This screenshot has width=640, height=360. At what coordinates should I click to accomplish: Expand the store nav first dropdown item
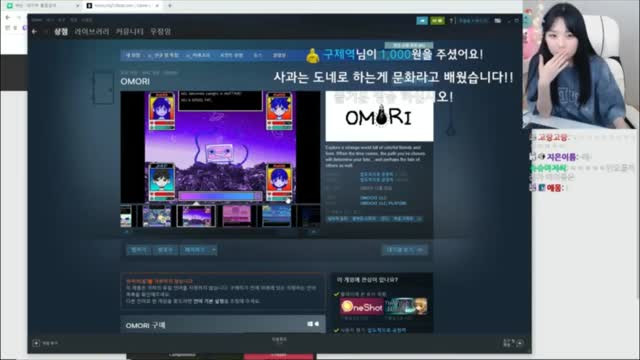click(x=133, y=55)
